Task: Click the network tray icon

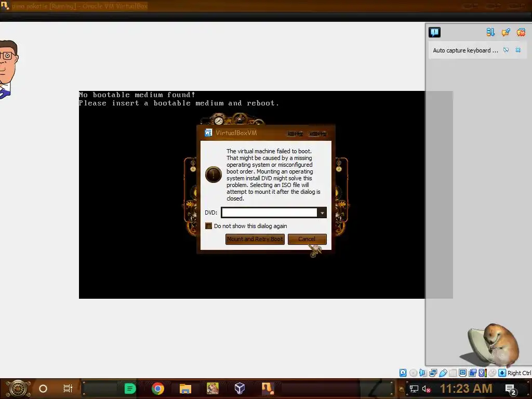Action: [414, 389]
